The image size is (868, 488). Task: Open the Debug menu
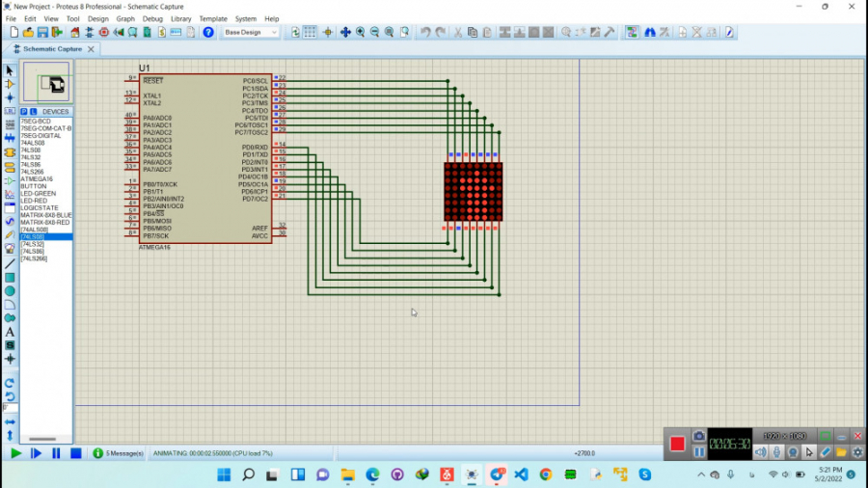(x=152, y=18)
